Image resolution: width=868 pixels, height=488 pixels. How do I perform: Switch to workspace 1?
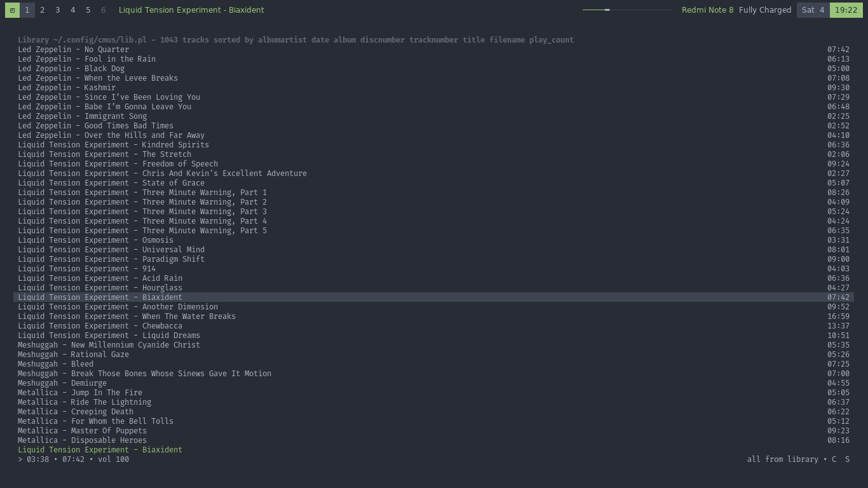click(27, 10)
